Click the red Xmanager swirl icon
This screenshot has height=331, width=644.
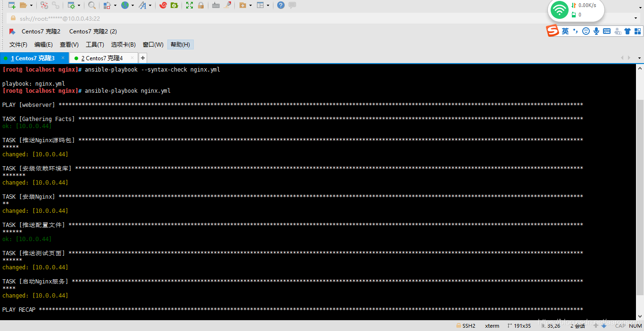pos(163,5)
